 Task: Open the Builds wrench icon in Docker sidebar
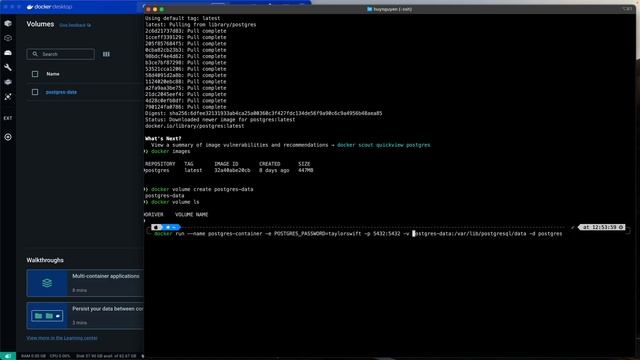point(8,67)
